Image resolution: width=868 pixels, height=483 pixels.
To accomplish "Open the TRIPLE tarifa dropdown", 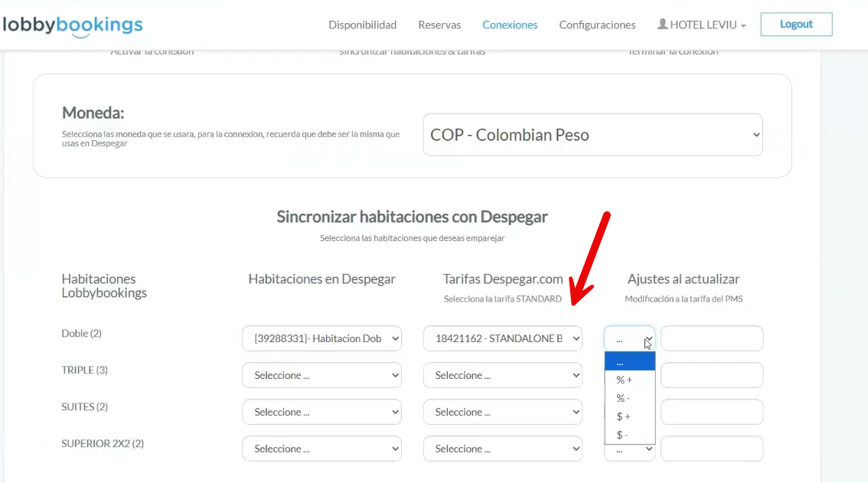I will pos(503,375).
